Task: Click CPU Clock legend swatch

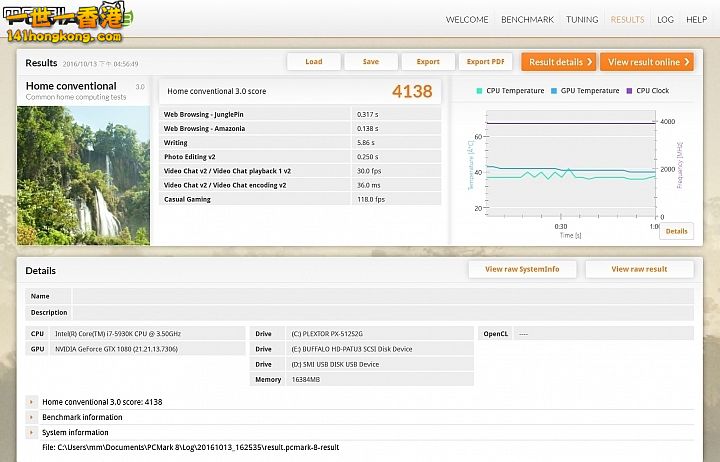Action: click(x=630, y=91)
